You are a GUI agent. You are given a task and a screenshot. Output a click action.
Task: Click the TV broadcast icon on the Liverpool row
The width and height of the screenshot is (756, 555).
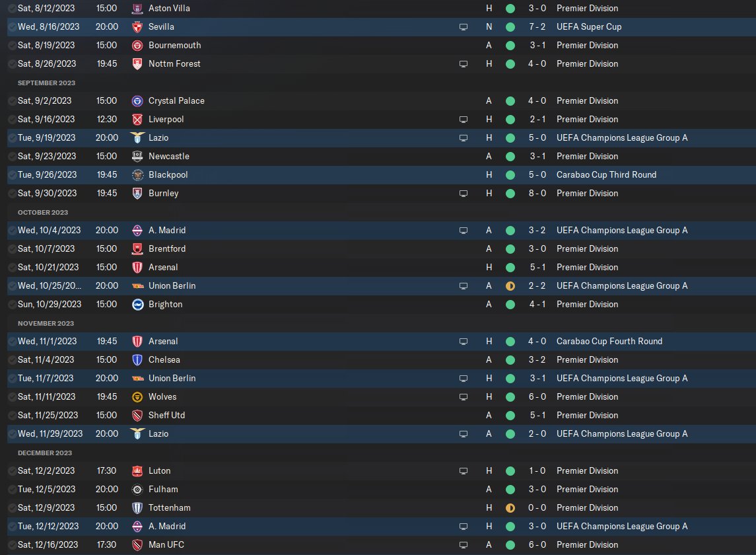click(x=464, y=119)
